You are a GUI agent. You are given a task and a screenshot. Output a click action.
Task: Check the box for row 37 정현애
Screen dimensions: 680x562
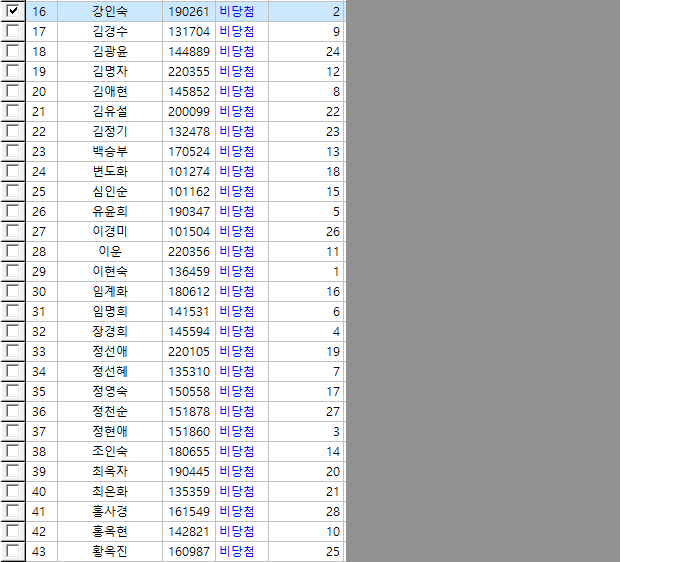click(x=13, y=430)
